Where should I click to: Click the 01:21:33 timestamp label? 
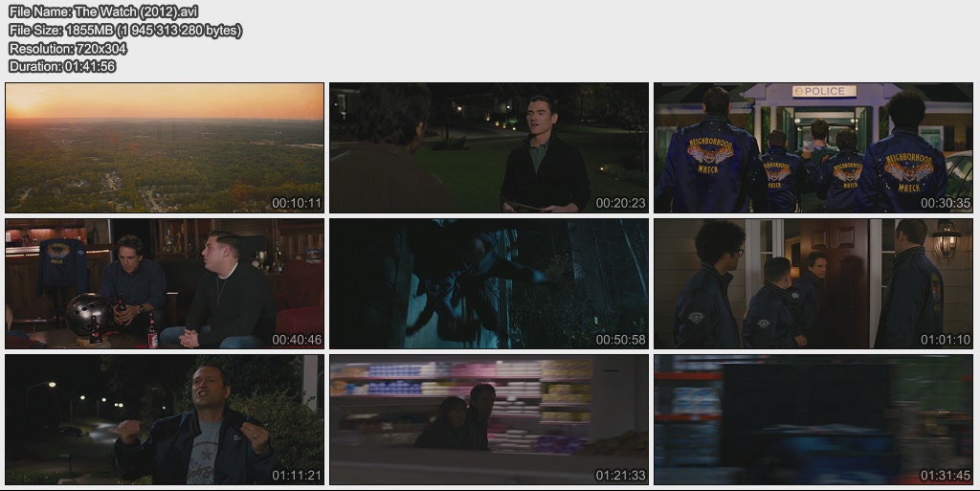[621, 475]
